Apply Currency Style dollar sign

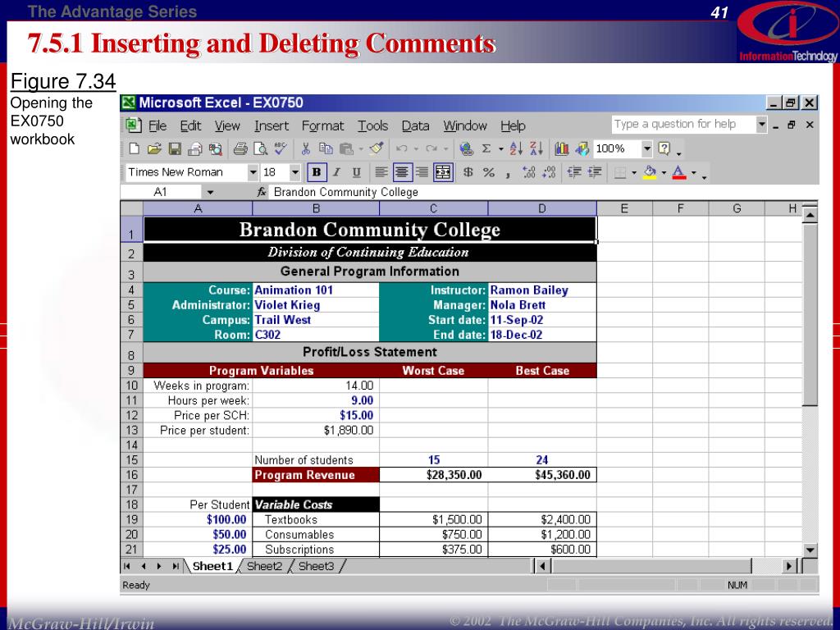point(468,172)
